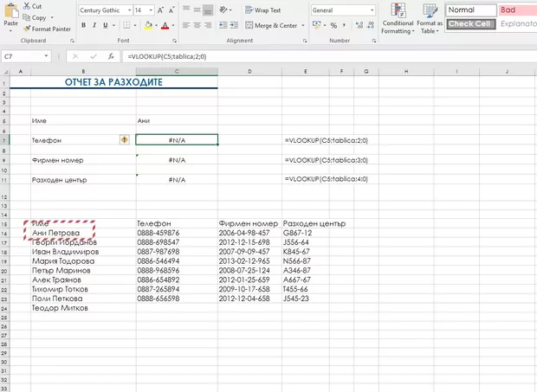This screenshot has height=392, width=537.
Task: Click the Wrap Text button
Action: tap(263, 10)
